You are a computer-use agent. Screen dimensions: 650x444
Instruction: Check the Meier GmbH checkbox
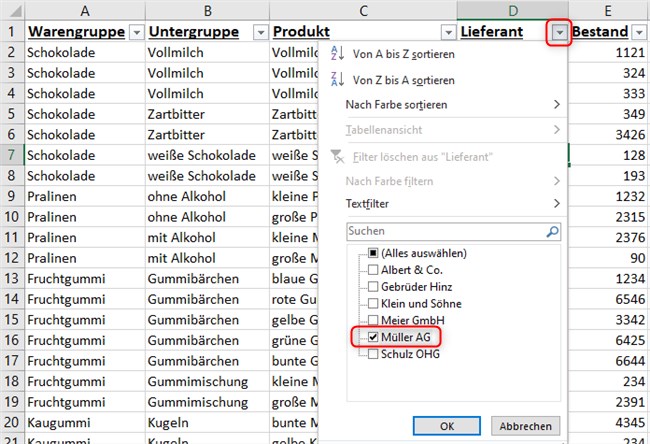click(x=373, y=320)
